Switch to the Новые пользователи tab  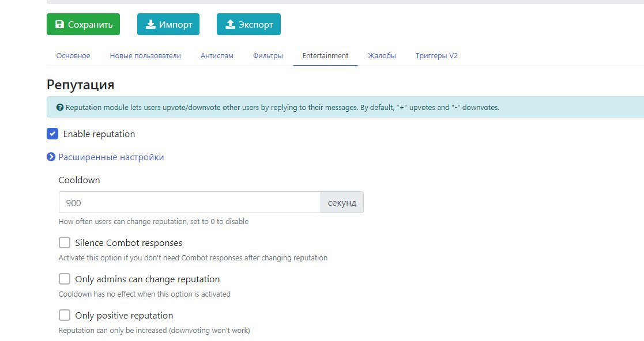coord(145,56)
